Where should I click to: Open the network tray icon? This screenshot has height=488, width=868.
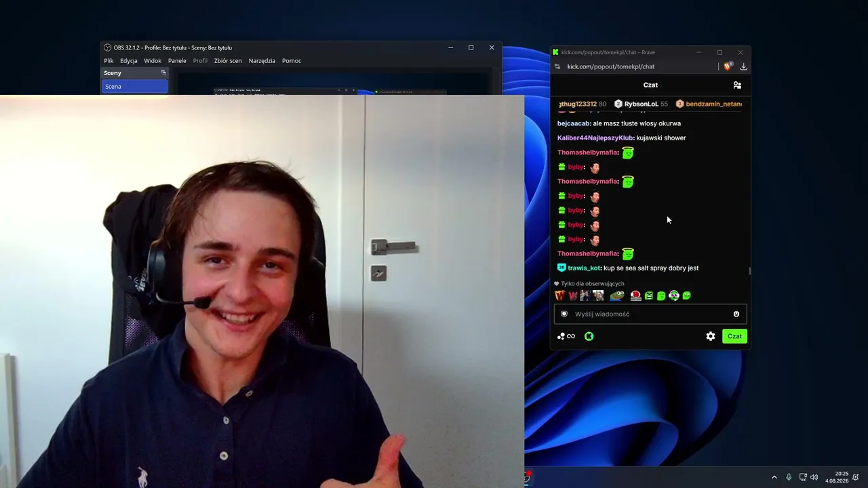(803, 477)
